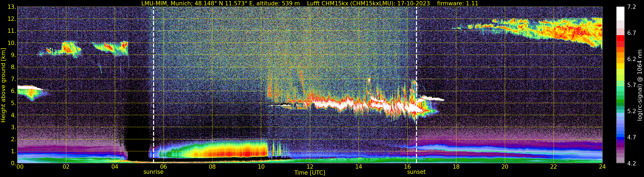Click the height axis tick "6."

coord(13,91)
